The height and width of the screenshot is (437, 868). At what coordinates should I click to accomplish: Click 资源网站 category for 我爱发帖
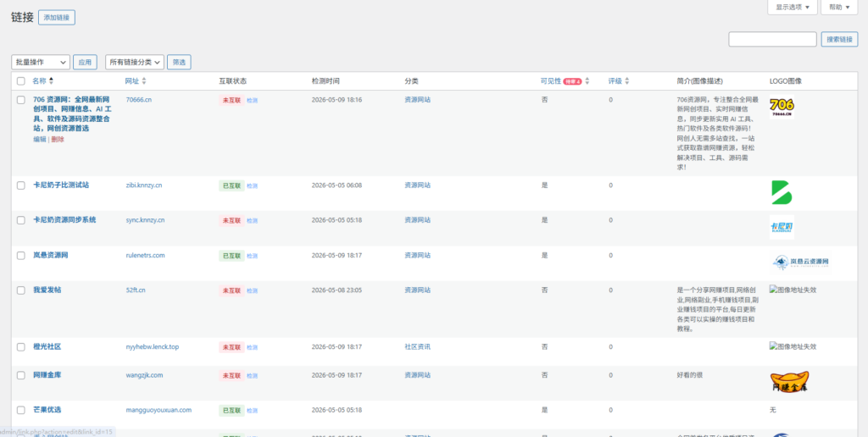417,290
